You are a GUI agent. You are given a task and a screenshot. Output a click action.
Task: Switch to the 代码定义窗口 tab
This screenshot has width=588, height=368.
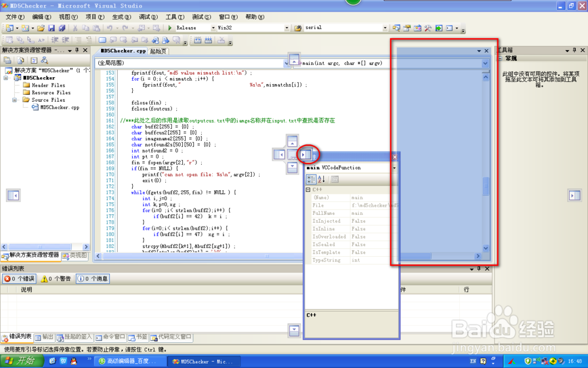click(171, 337)
